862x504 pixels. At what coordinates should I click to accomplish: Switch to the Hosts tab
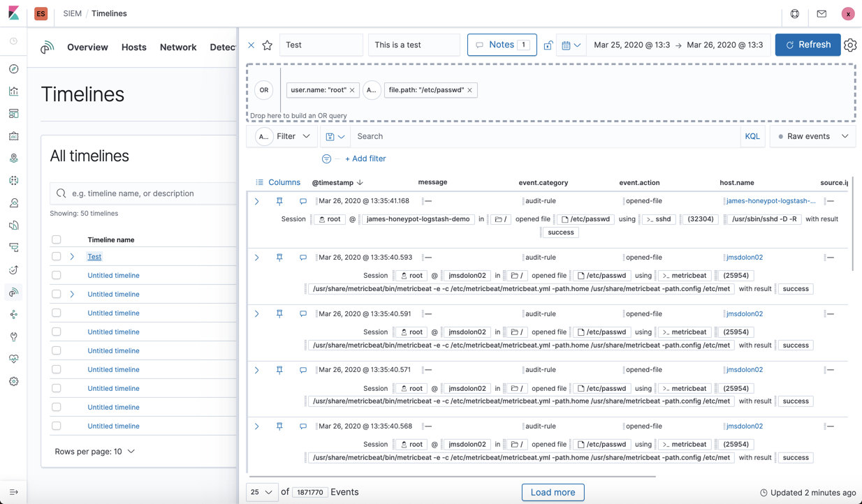[x=134, y=47]
